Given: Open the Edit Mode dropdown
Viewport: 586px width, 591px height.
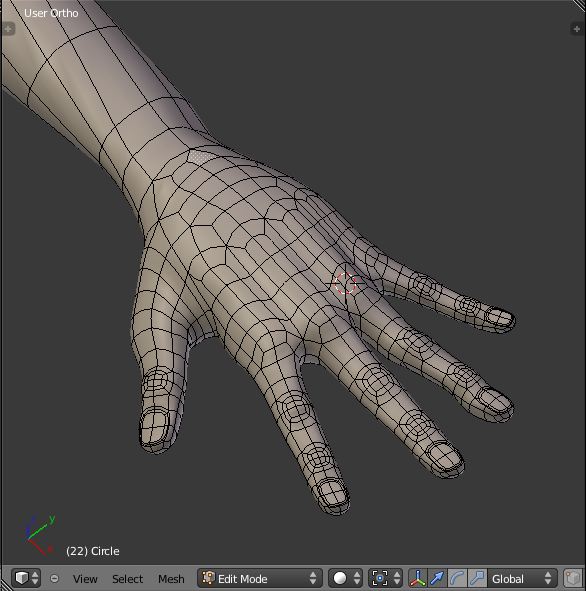Looking at the screenshot, I should click(x=260, y=578).
